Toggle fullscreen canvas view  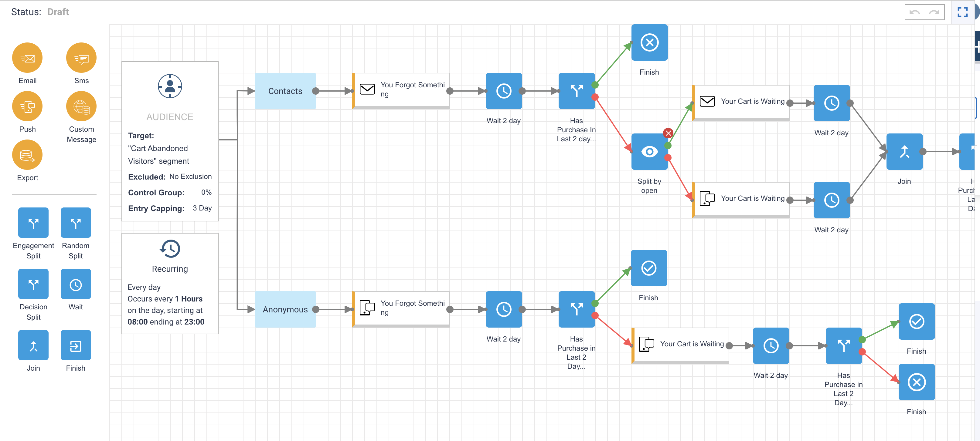[x=962, y=12]
